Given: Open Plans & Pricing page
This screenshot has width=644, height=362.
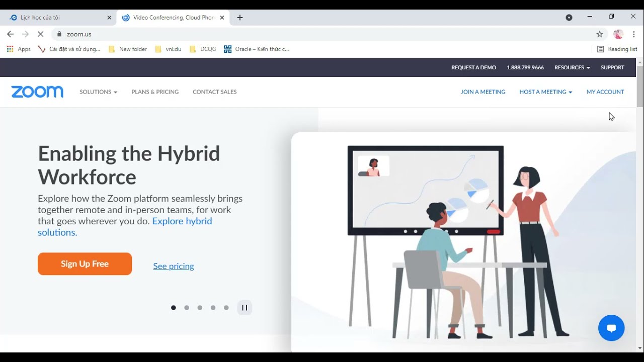Looking at the screenshot, I should 155,92.
